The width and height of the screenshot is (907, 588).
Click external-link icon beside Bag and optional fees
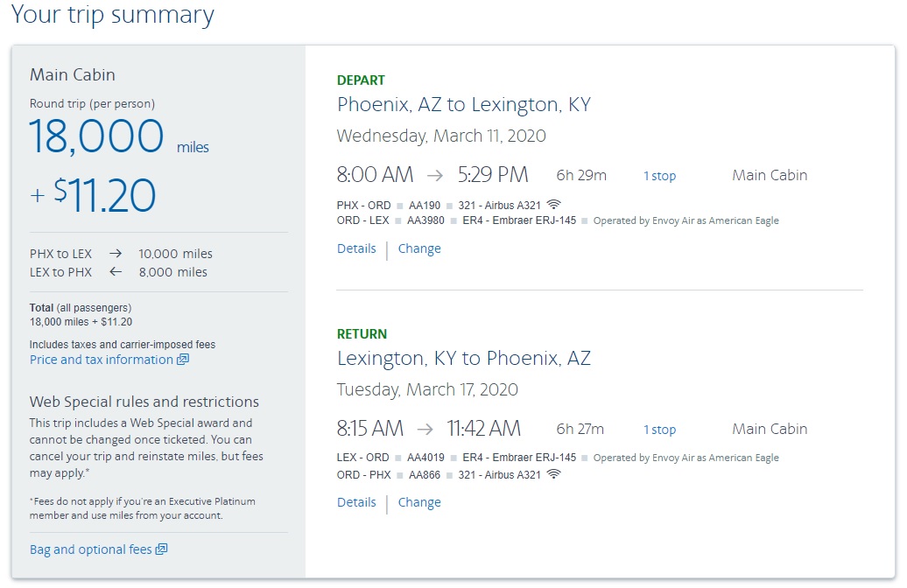tap(161, 549)
